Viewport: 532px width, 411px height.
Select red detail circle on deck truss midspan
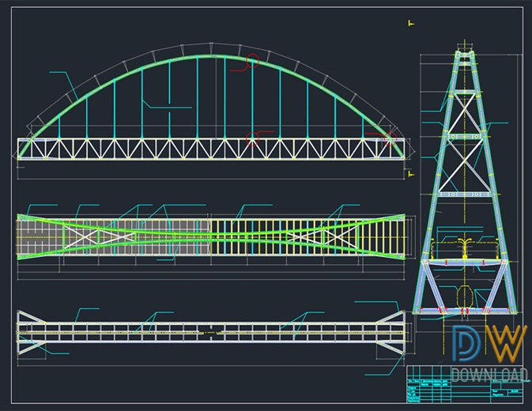click(252, 139)
